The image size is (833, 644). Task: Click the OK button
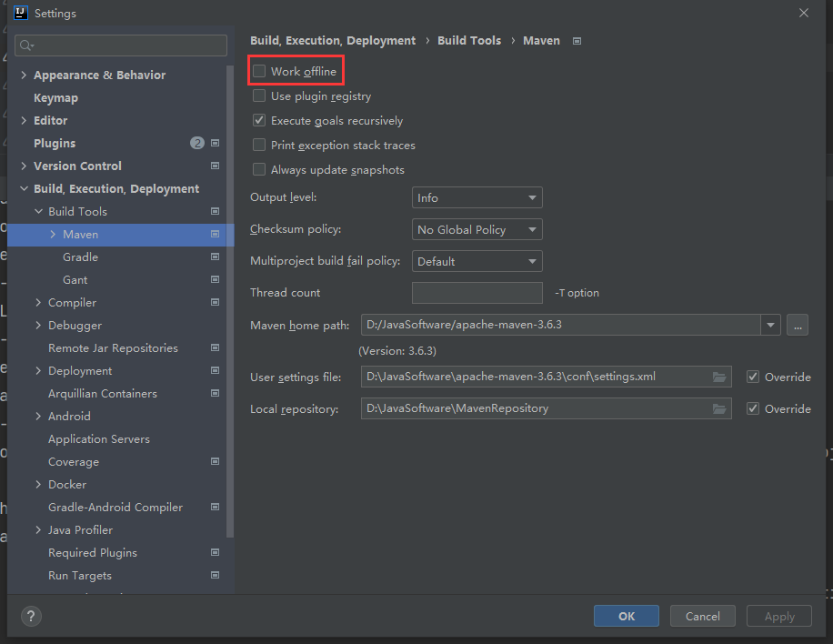tap(627, 616)
